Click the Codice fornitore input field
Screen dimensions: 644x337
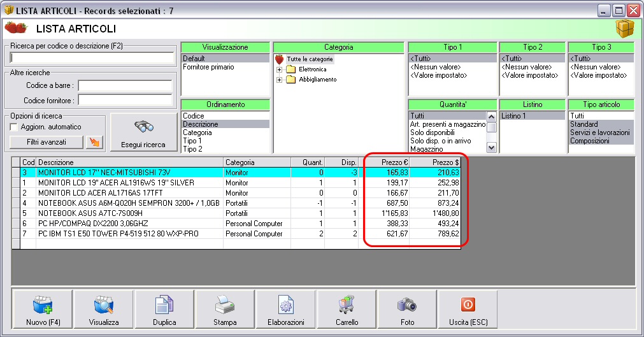(x=125, y=100)
